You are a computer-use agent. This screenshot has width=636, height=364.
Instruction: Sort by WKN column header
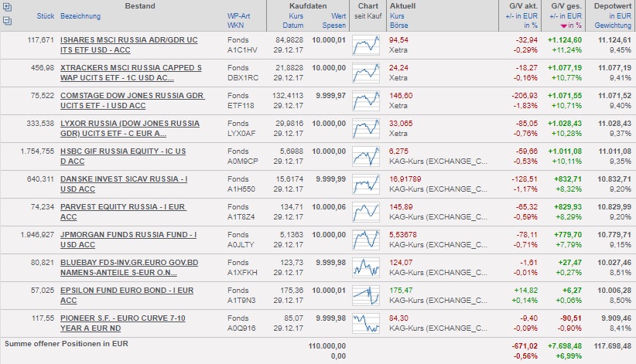pyautogui.click(x=234, y=25)
